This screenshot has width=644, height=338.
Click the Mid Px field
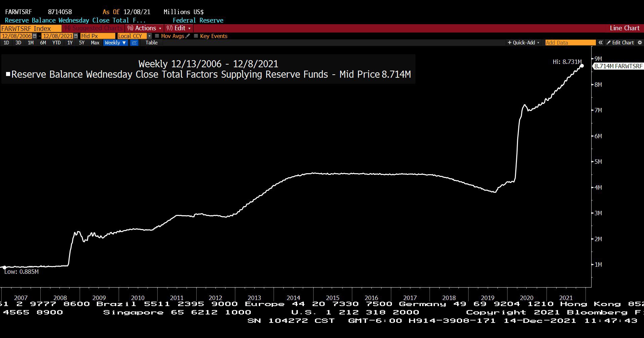click(x=97, y=36)
